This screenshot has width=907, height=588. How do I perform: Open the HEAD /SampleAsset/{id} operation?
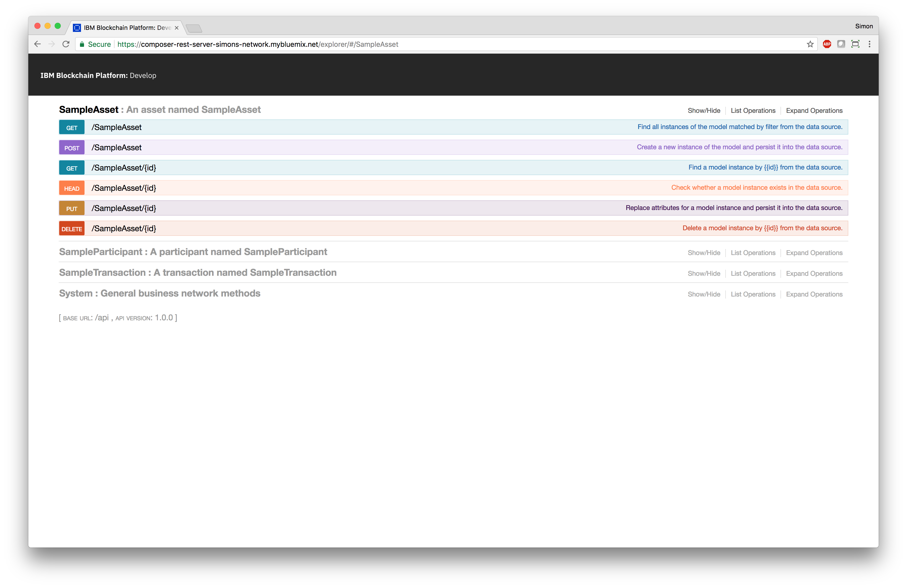click(x=124, y=188)
